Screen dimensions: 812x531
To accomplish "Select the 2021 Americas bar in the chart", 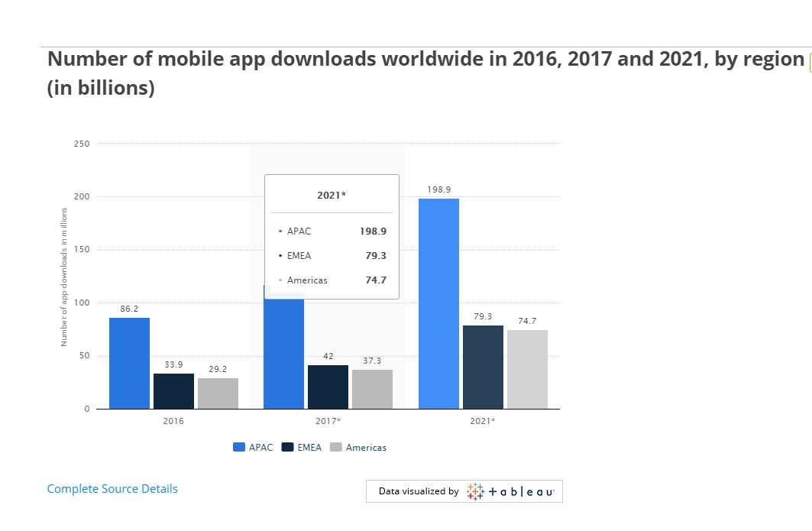I will (x=527, y=369).
